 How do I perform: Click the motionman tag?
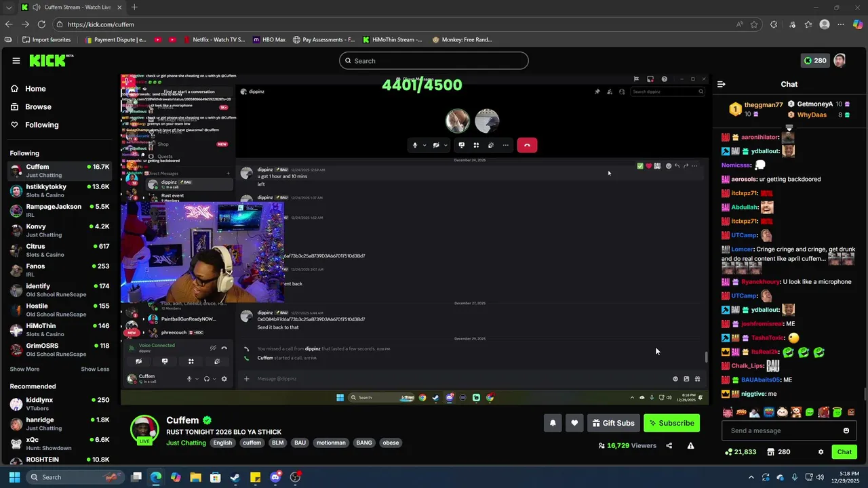coord(331,443)
